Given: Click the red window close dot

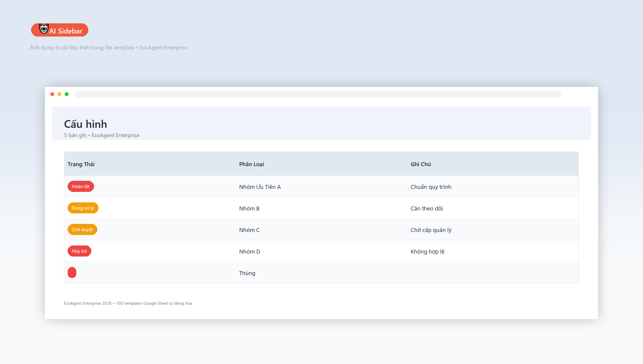Looking at the screenshot, I should [x=52, y=94].
